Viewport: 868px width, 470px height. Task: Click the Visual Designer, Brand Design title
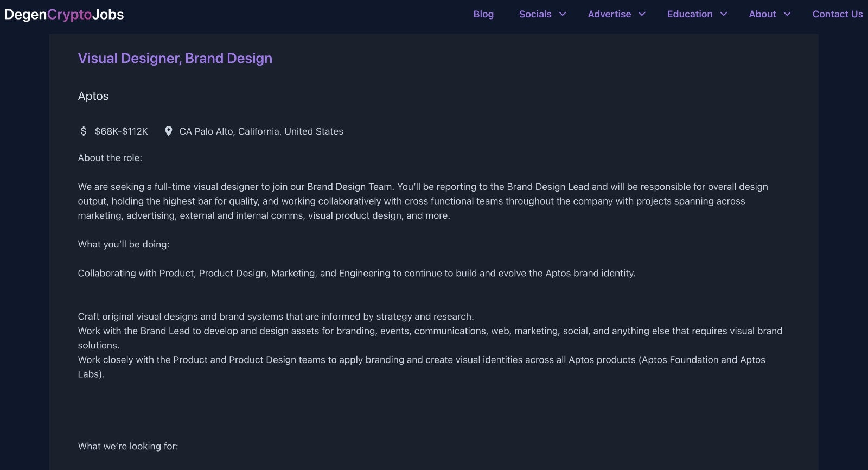coord(175,58)
